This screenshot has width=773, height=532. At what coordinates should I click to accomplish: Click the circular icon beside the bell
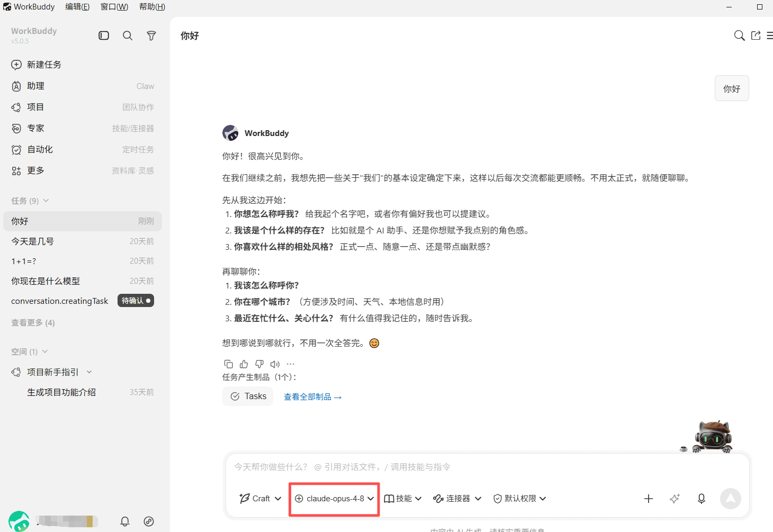pos(149,521)
